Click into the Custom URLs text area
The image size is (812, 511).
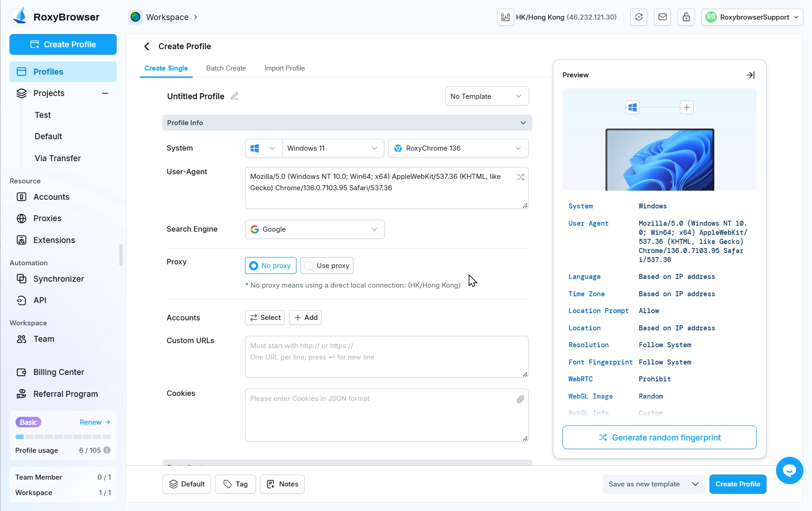[x=386, y=357]
